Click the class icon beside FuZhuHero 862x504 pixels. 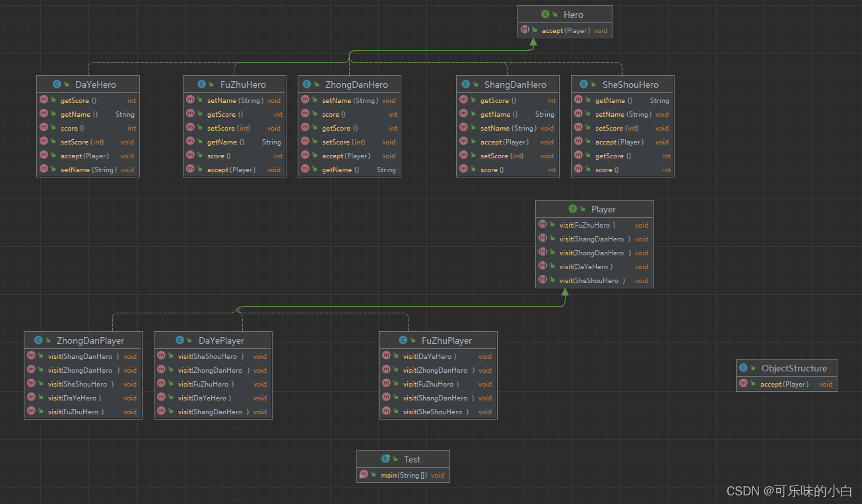(203, 84)
